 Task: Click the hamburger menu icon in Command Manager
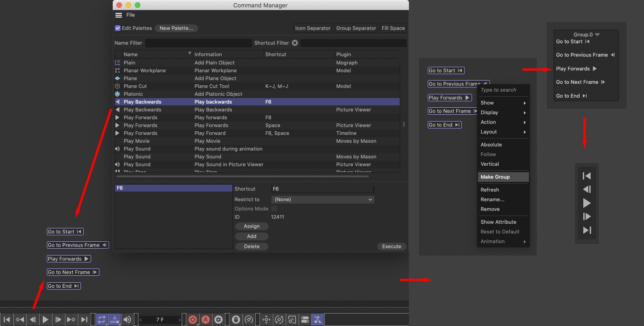click(119, 15)
